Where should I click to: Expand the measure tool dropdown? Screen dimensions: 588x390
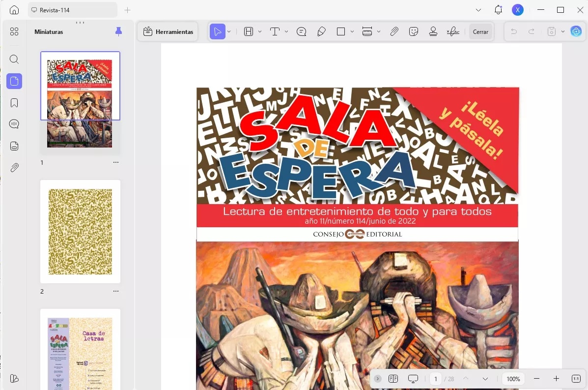[x=379, y=32]
